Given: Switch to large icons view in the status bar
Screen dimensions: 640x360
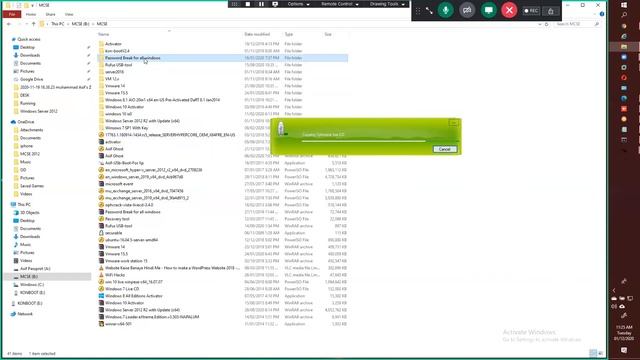Looking at the screenshot, I should click(x=600, y=353).
